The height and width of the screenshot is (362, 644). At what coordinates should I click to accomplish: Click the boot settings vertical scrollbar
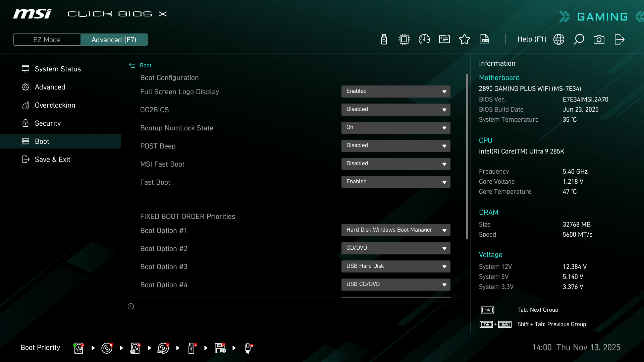(x=467, y=157)
